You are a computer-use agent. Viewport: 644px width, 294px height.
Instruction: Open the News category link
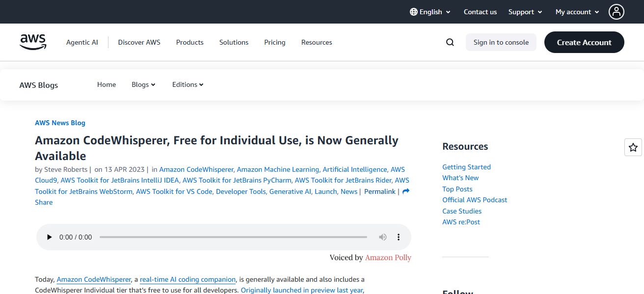(x=349, y=191)
